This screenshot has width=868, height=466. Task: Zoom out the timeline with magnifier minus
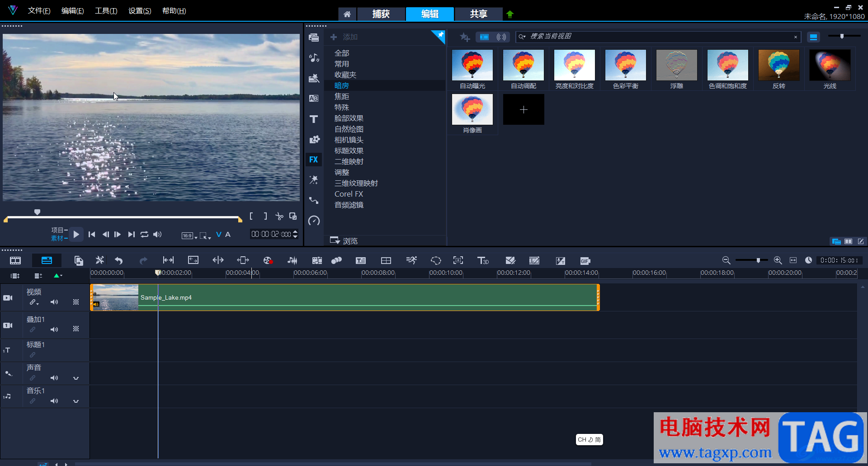point(726,260)
